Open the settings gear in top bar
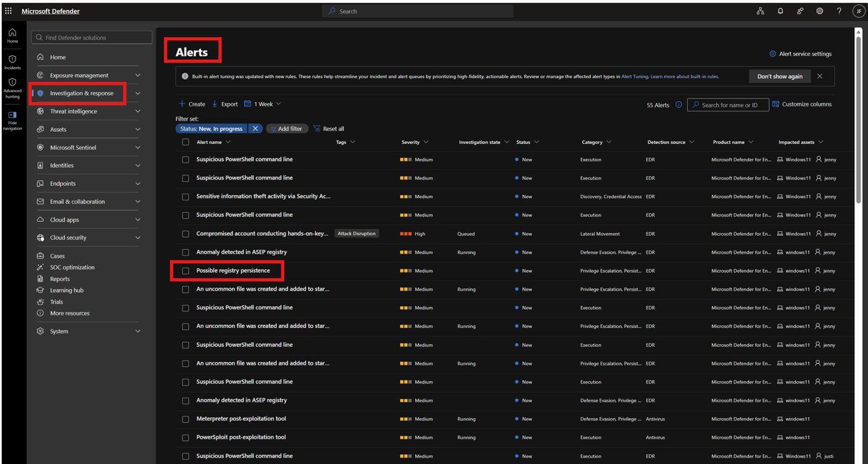The width and height of the screenshot is (868, 464). (820, 11)
